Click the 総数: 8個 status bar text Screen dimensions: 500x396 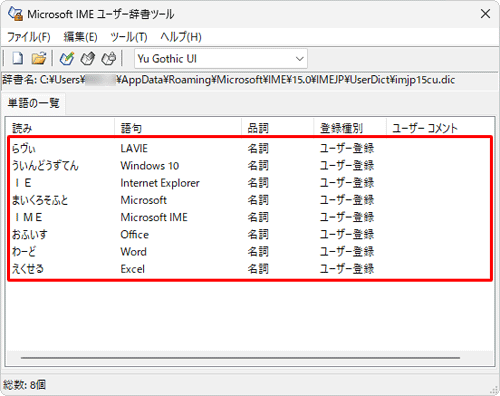pos(24,385)
